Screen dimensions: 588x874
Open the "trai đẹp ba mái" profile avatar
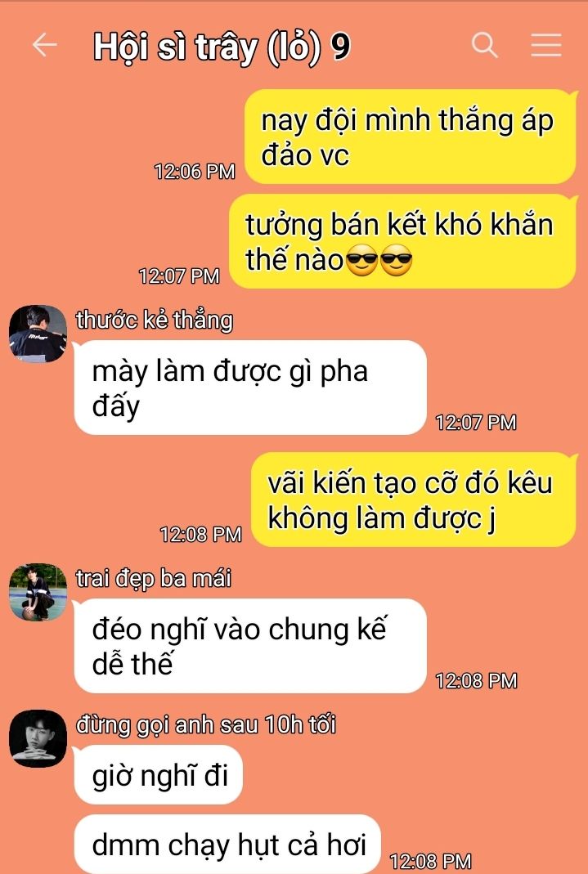point(38,592)
